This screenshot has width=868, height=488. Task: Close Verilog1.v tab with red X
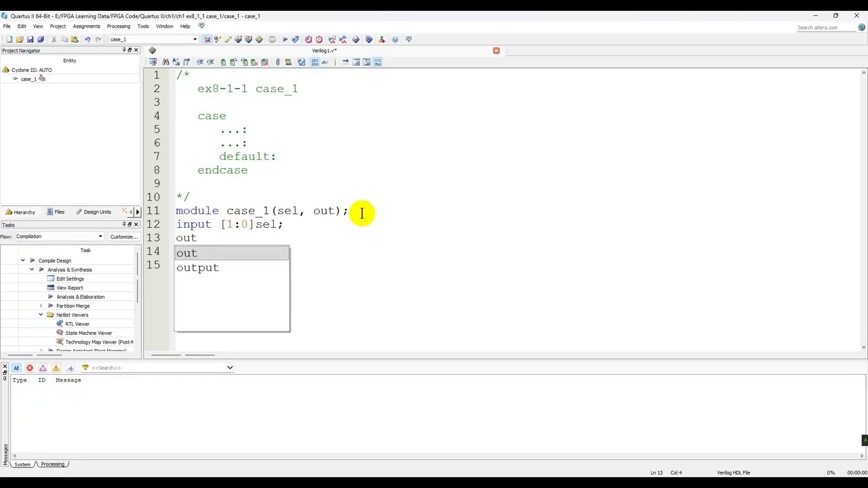point(496,50)
